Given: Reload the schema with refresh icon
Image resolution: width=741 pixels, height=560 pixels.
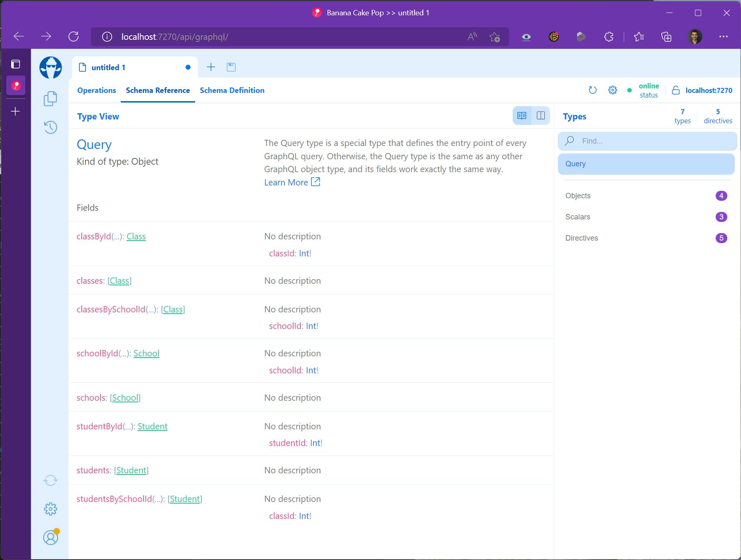Looking at the screenshot, I should click(x=592, y=90).
